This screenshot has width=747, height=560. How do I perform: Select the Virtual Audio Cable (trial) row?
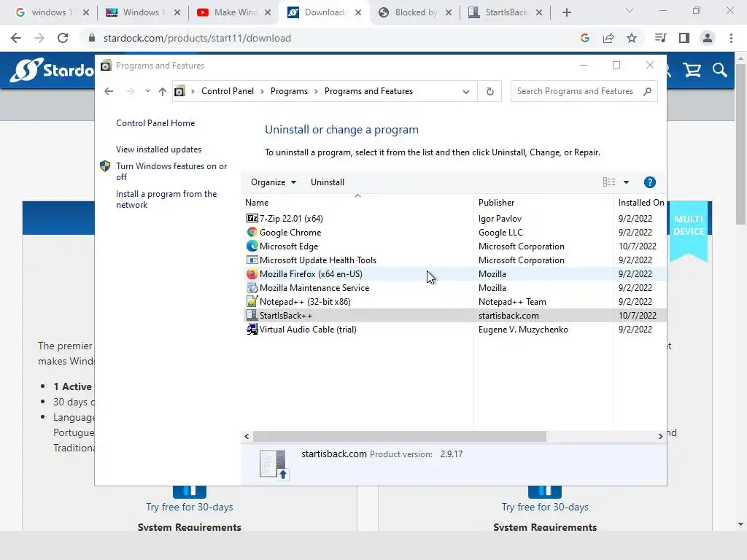coord(454,329)
